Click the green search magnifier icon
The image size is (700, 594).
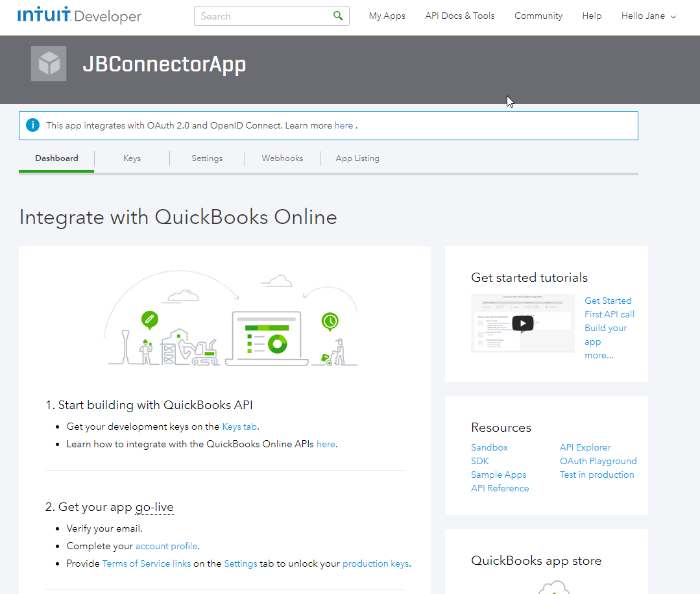click(338, 16)
